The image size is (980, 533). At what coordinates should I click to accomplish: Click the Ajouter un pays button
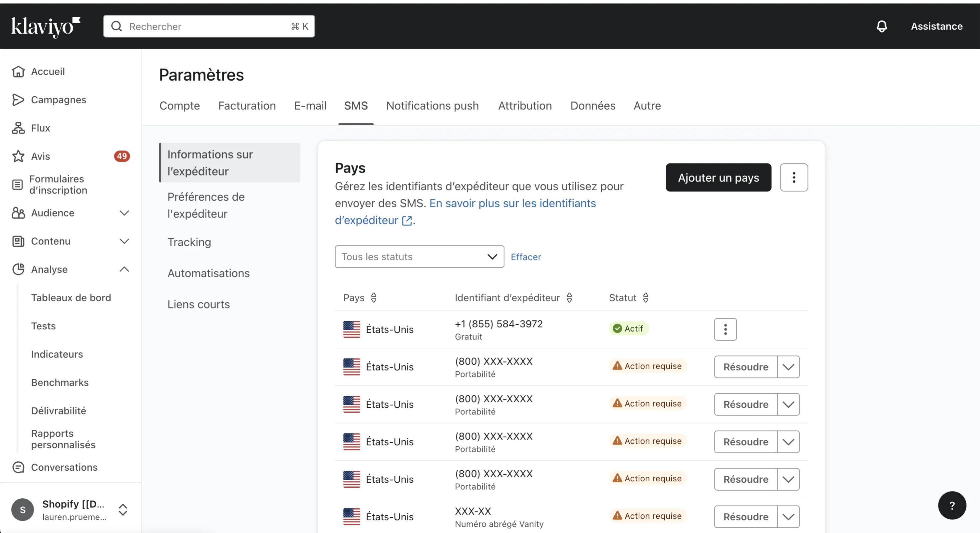click(x=718, y=178)
